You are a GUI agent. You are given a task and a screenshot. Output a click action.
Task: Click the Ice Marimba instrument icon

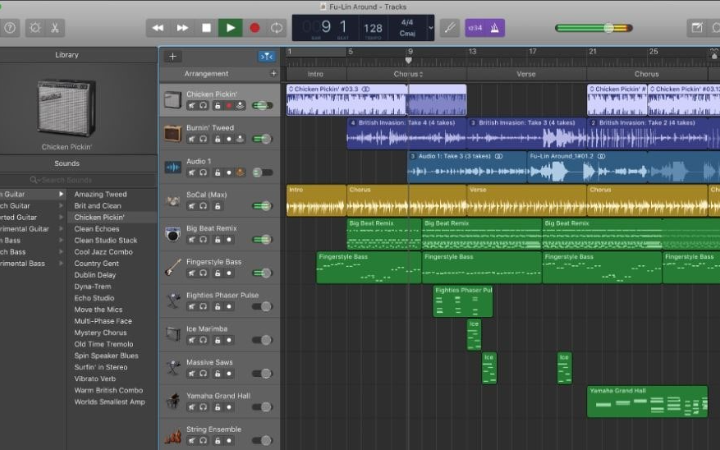(173, 335)
